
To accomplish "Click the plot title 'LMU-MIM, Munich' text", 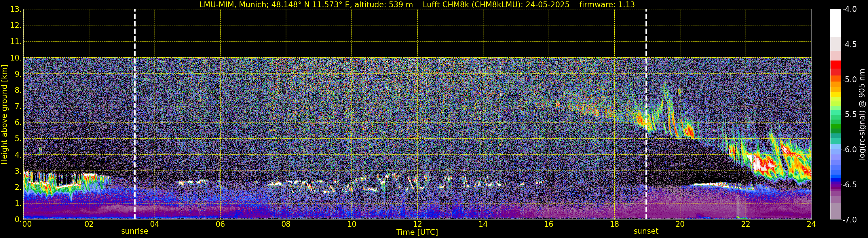I will tap(234, 5).
